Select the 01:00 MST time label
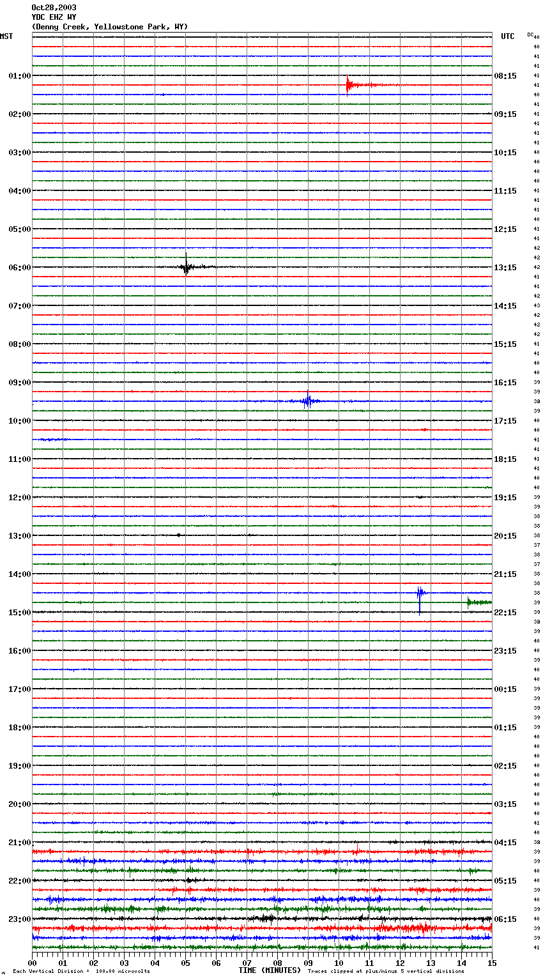The image size is (543, 980). 20,76
